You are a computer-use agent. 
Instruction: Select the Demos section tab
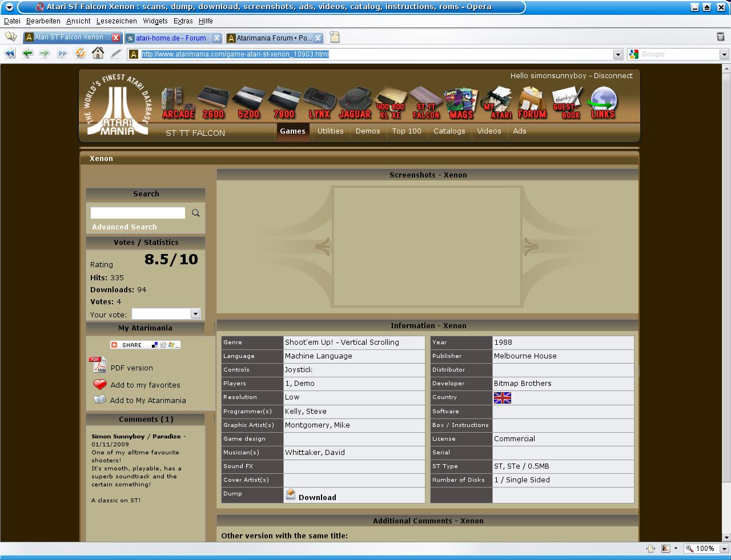click(368, 131)
